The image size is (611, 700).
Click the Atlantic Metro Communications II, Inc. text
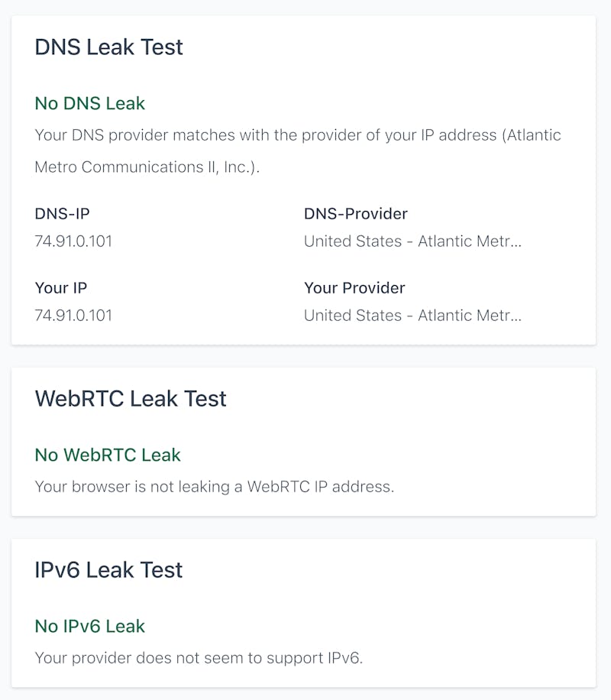tap(147, 167)
